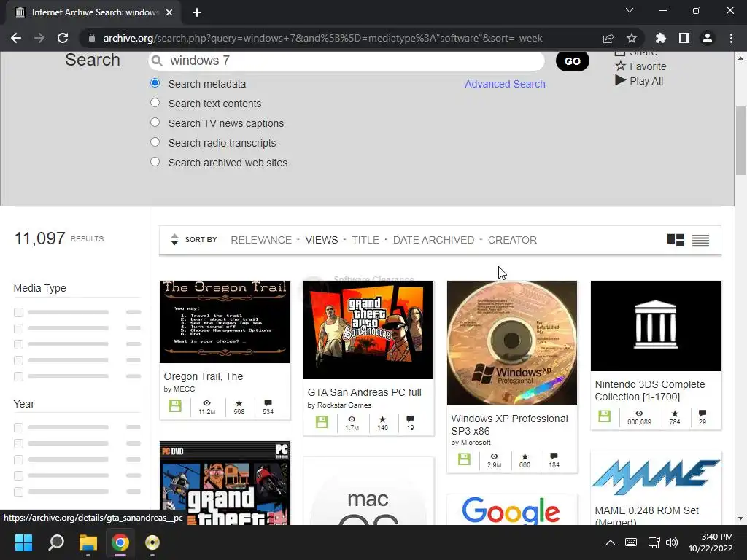This screenshot has height=560, width=747.
Task: Sort results by TITLE
Action: tap(365, 240)
